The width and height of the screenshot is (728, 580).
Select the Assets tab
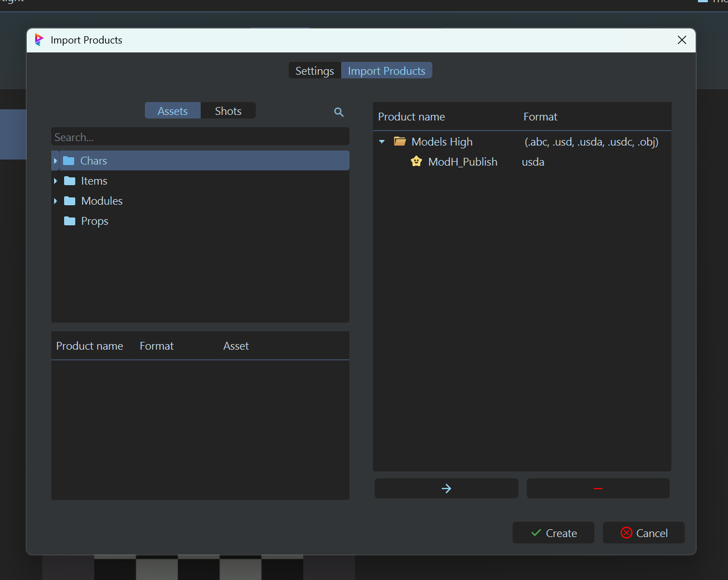point(172,111)
